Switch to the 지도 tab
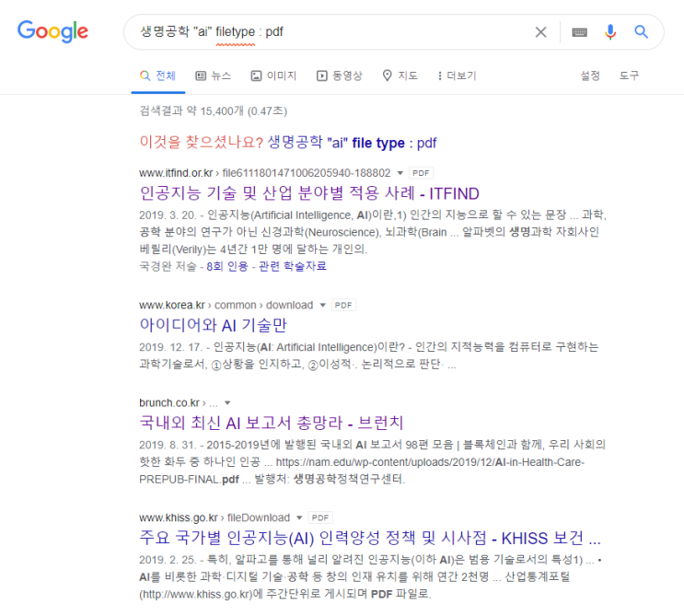 click(x=400, y=76)
